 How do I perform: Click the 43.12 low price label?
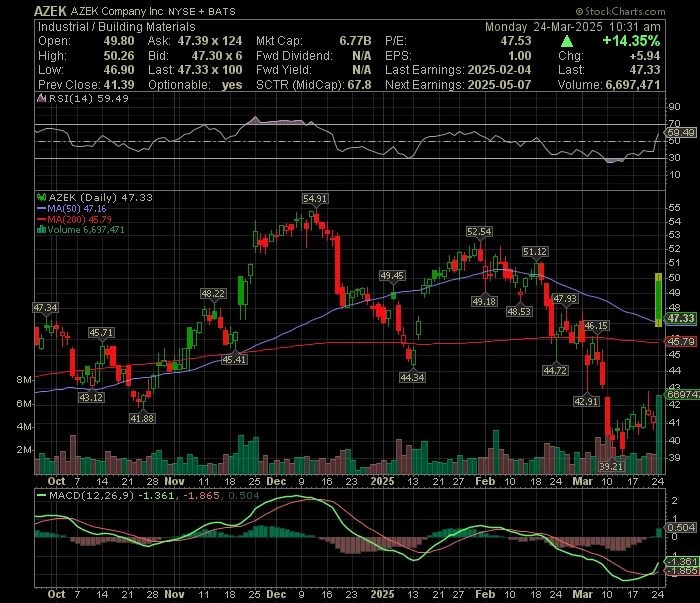pos(91,397)
